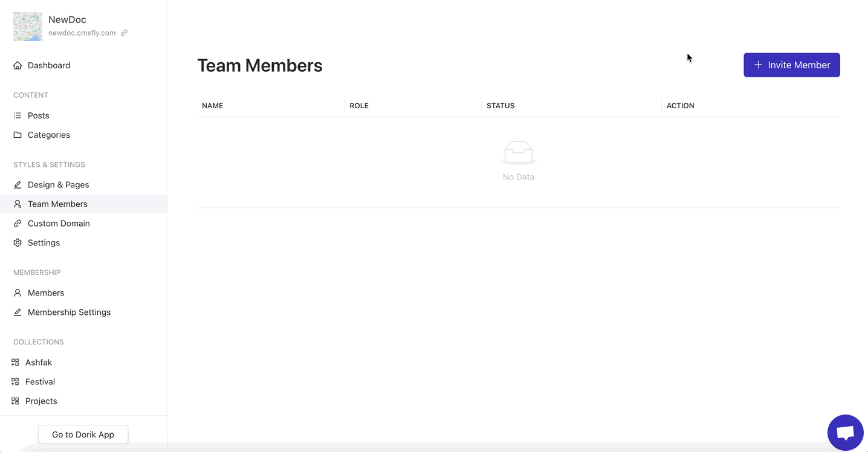Click the Members person icon
Image resolution: width=868 pixels, height=452 pixels.
(18, 292)
